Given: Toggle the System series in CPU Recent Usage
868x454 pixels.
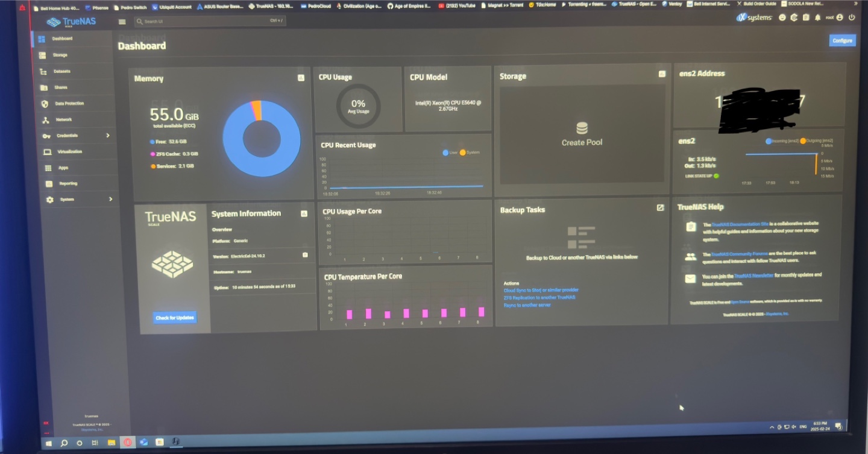Looking at the screenshot, I should click(x=470, y=153).
